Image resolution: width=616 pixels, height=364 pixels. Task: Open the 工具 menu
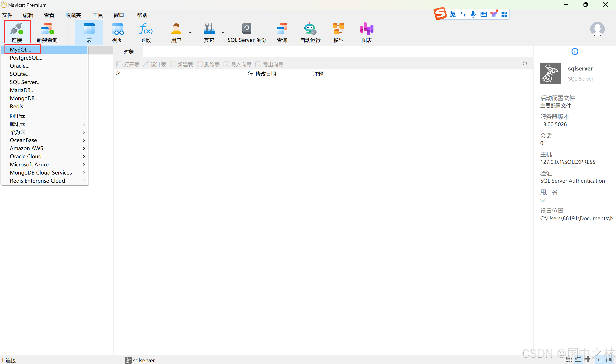click(x=98, y=15)
